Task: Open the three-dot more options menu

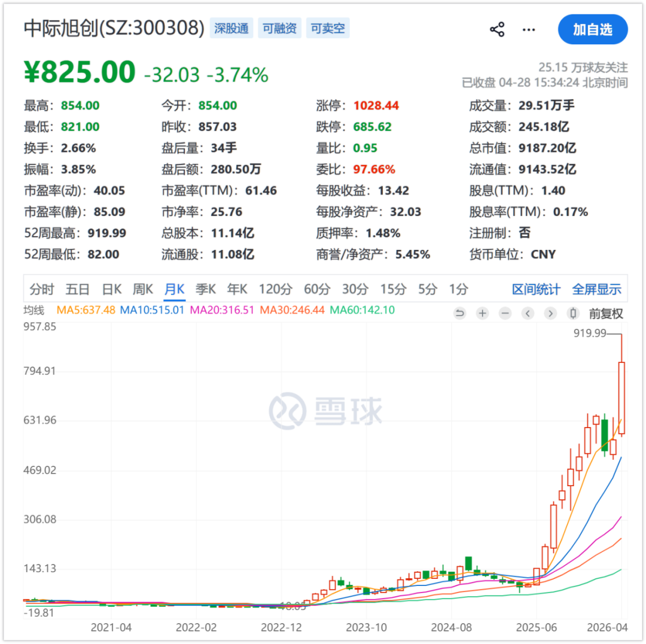Action: click(x=529, y=30)
